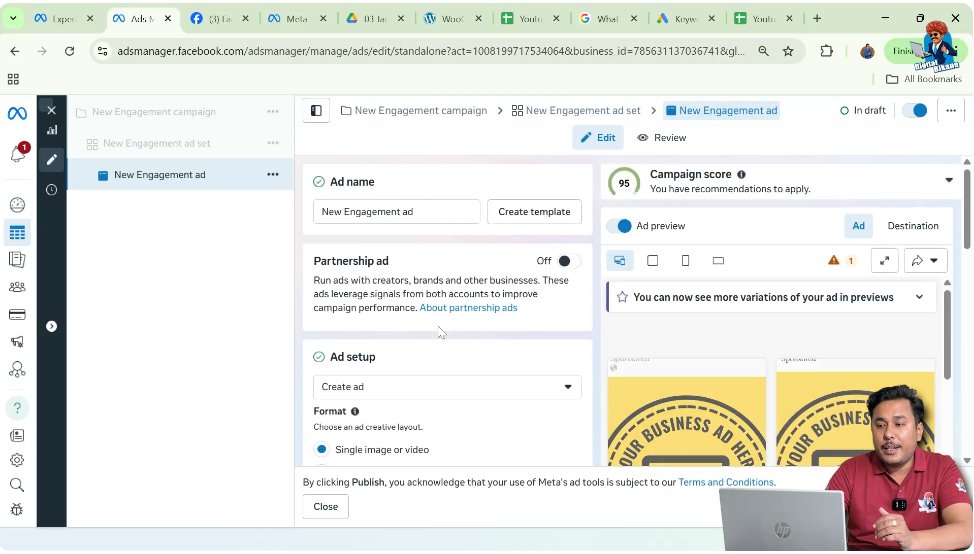Viewport: 974px width, 554px height.
Task: Toggle the Partnership ad switch
Action: pos(567,261)
